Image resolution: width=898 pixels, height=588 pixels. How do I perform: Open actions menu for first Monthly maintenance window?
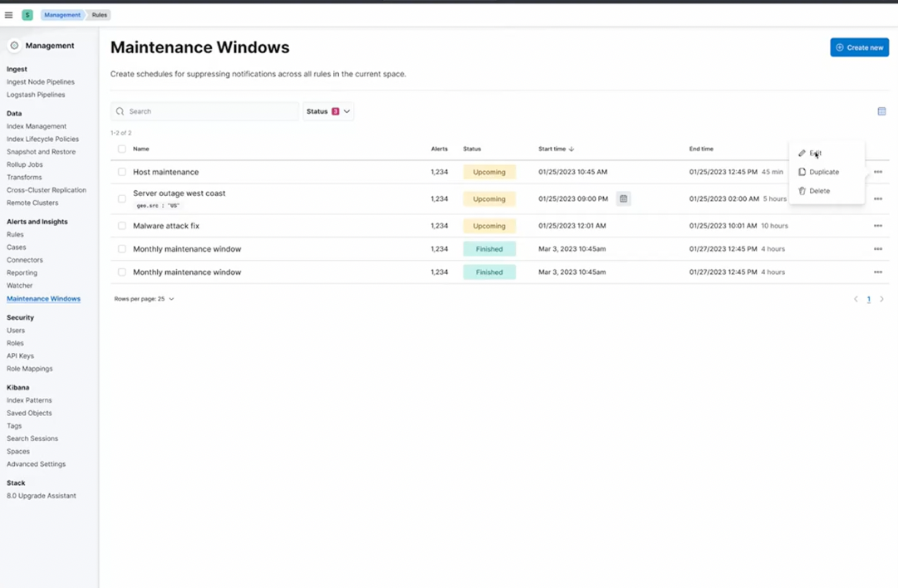[x=877, y=249]
